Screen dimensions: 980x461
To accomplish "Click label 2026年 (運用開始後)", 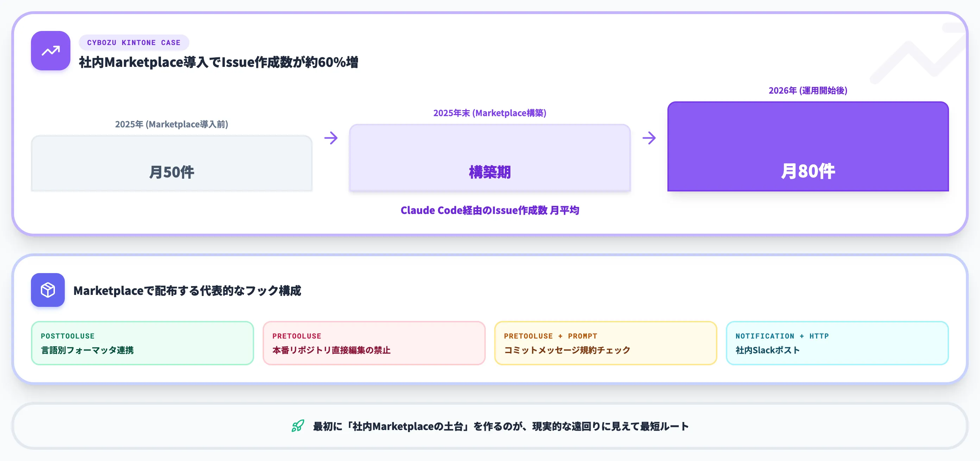I will click(808, 90).
